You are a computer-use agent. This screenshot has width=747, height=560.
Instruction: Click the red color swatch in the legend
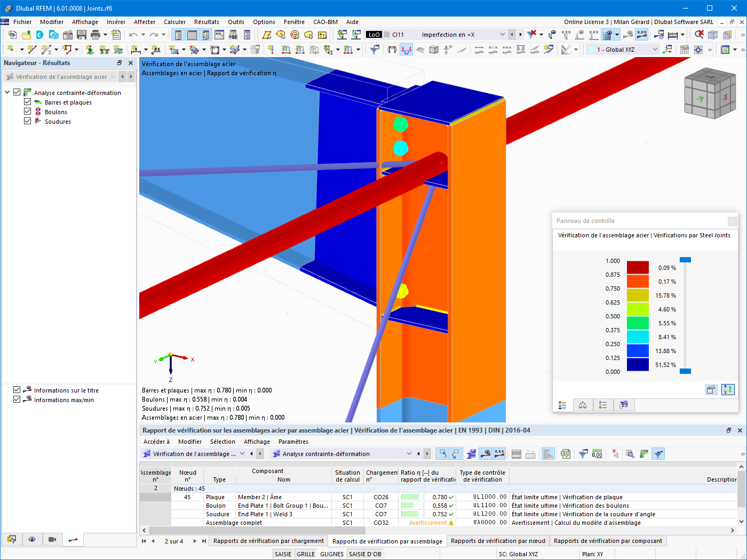(x=638, y=267)
